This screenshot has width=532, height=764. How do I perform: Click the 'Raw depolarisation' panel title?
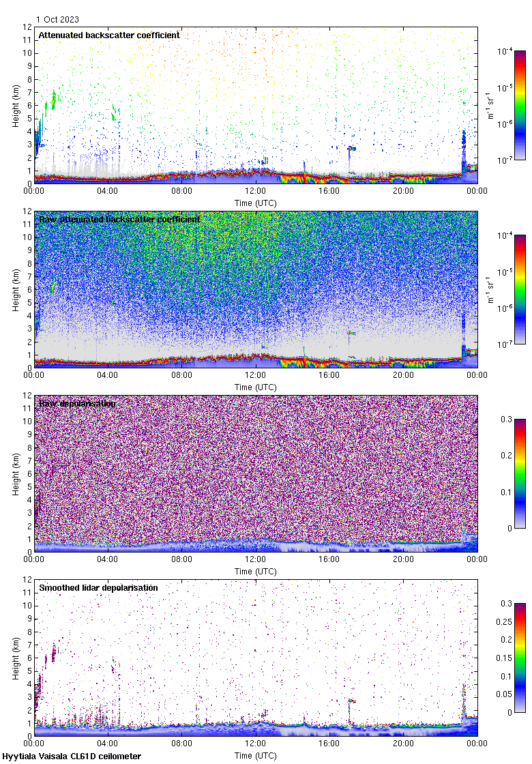point(78,403)
